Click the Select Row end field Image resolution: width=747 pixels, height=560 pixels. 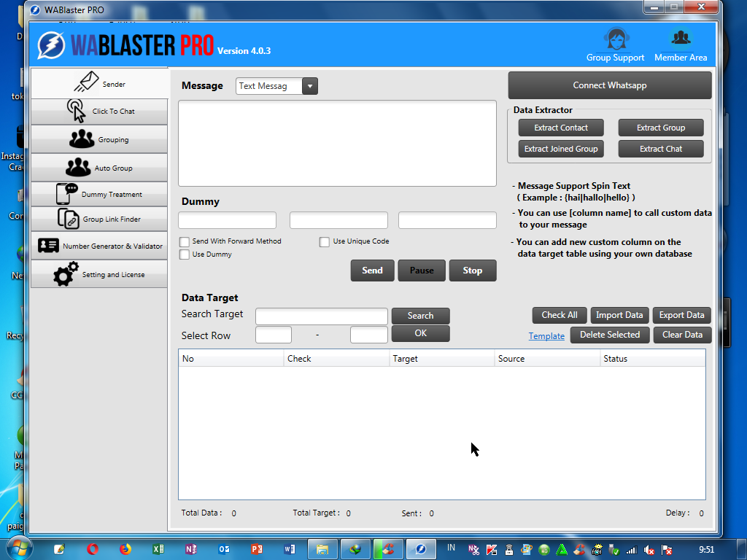coord(368,335)
